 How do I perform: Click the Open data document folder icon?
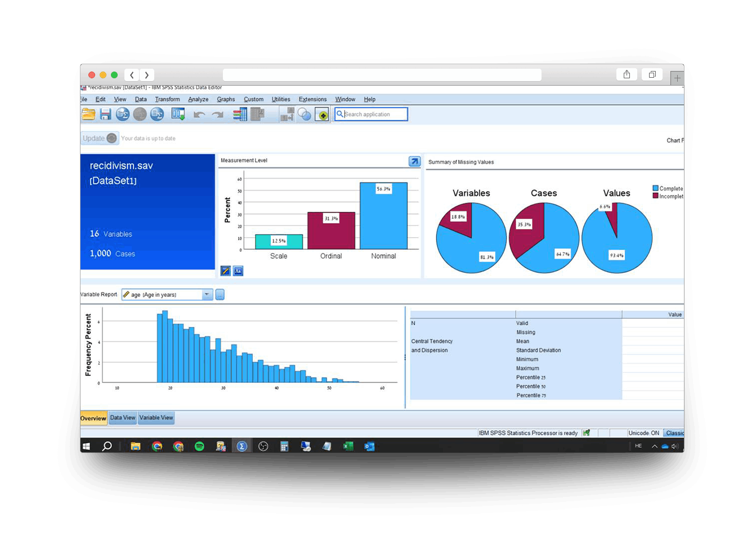coord(88,114)
